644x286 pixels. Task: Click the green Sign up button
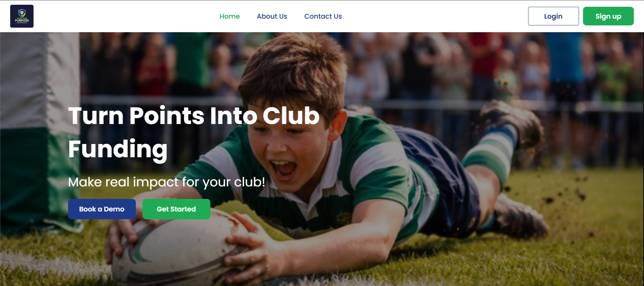tap(608, 16)
